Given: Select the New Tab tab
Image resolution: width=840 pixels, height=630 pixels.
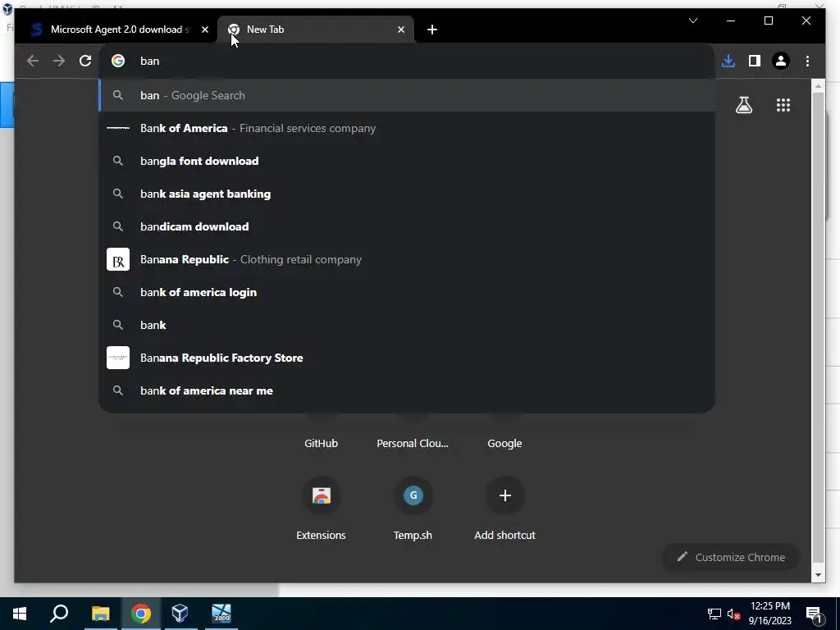Looking at the screenshot, I should 316,30.
